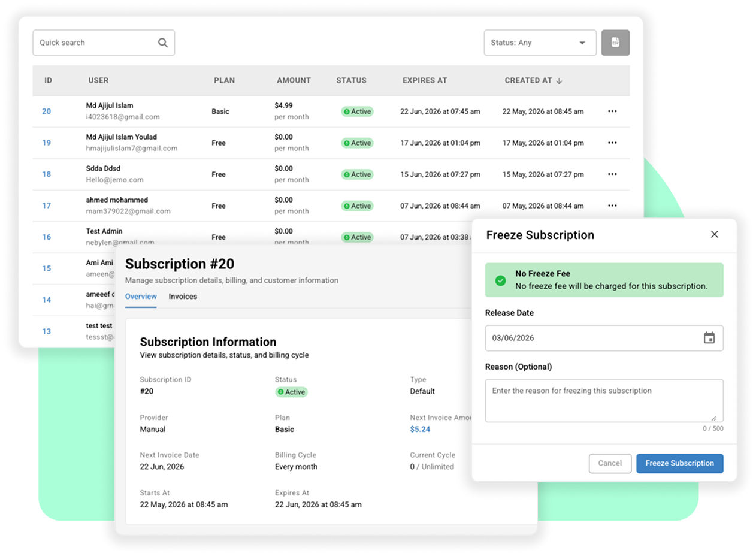Screen dimensions: 756x556
Task: Export subscriptions via CSV icon button
Action: 615,43
